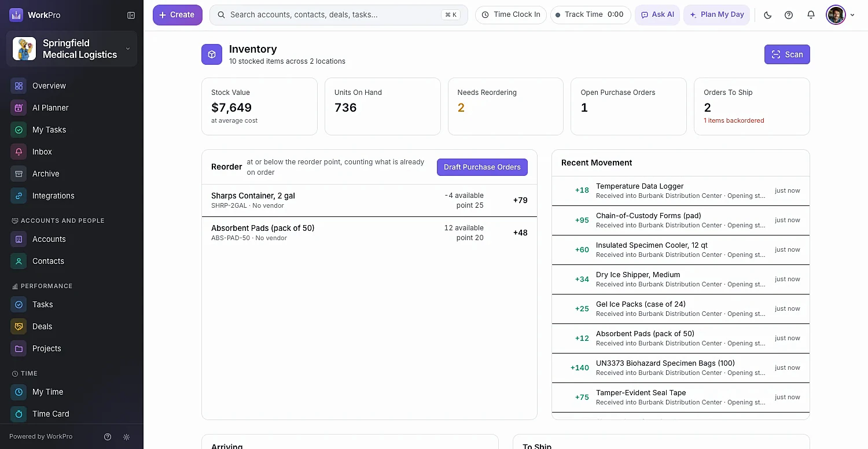The image size is (868, 449).
Task: Click the Scan button
Action: [787, 54]
